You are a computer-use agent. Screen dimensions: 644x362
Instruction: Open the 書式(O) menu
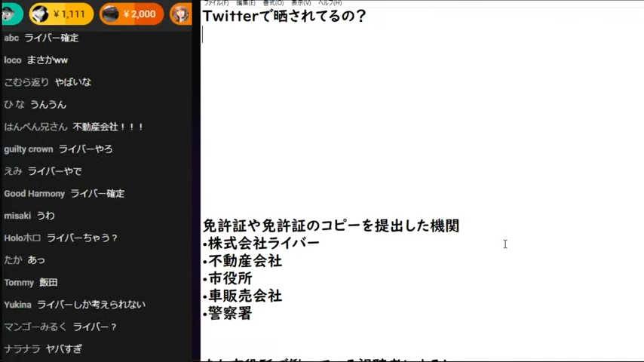tap(273, 3)
